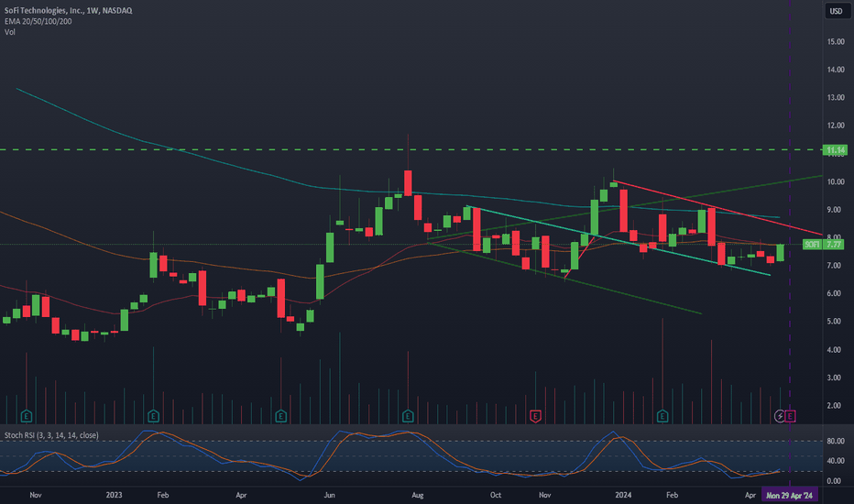Select the Stoch RSI indicator legend
Screen dimensions: 854x504
pyautogui.click(x=51, y=435)
